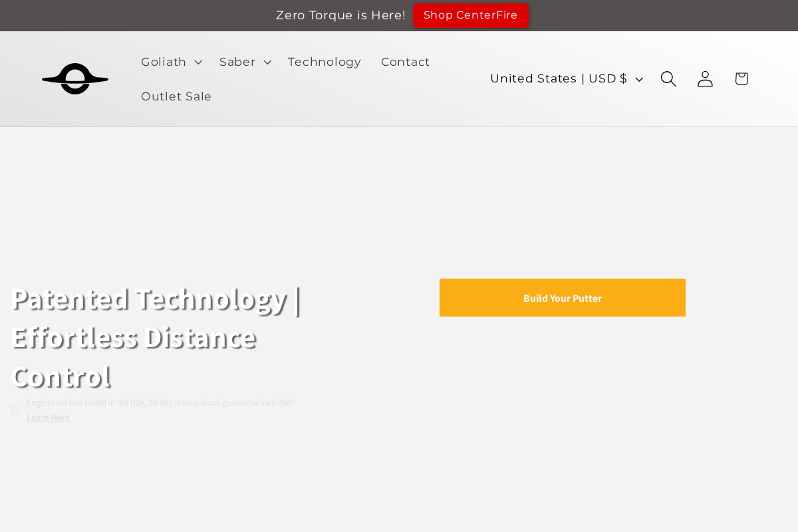Open the Outlet Sale page

point(176,96)
